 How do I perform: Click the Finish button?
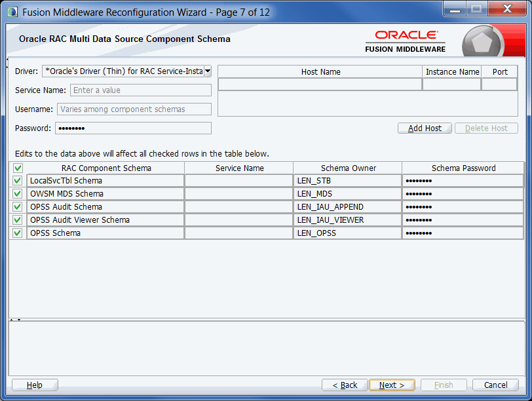pyautogui.click(x=444, y=385)
